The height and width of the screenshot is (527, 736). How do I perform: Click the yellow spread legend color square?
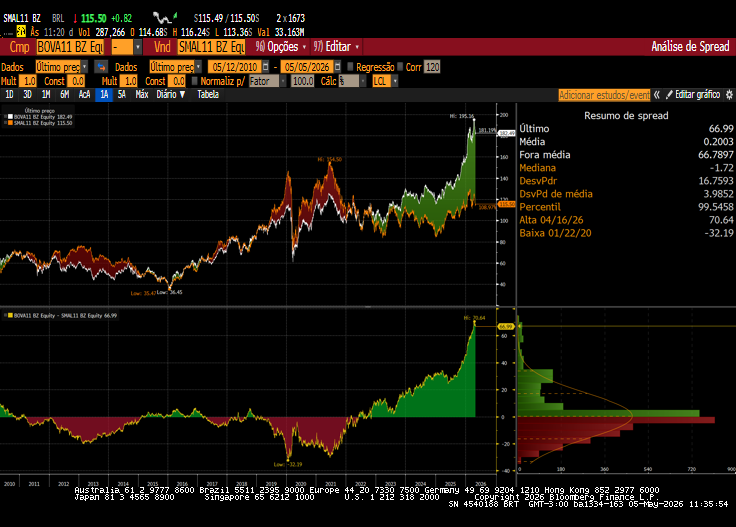point(10,315)
